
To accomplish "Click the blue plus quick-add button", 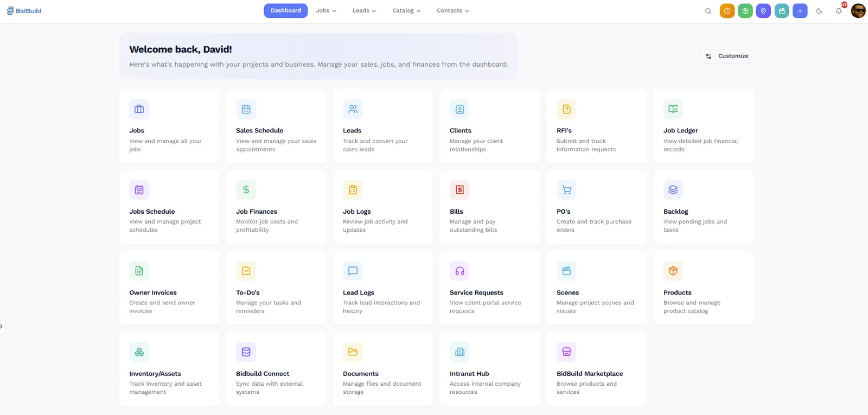I will [x=800, y=11].
